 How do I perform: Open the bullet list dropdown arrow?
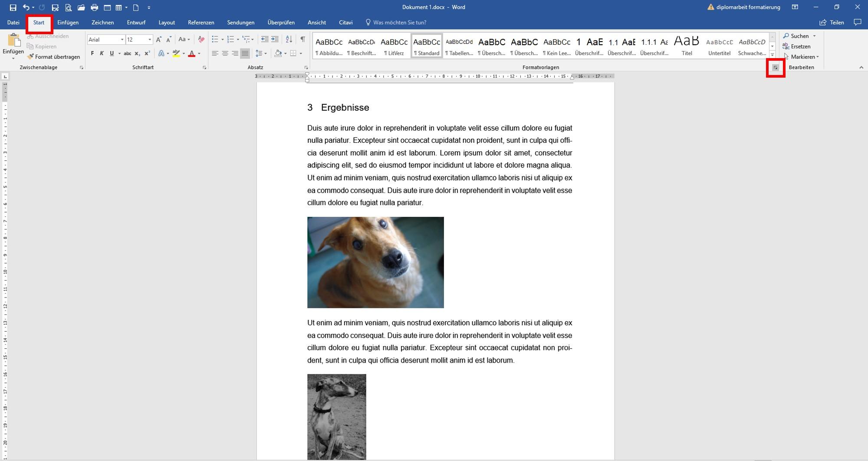[x=223, y=39]
